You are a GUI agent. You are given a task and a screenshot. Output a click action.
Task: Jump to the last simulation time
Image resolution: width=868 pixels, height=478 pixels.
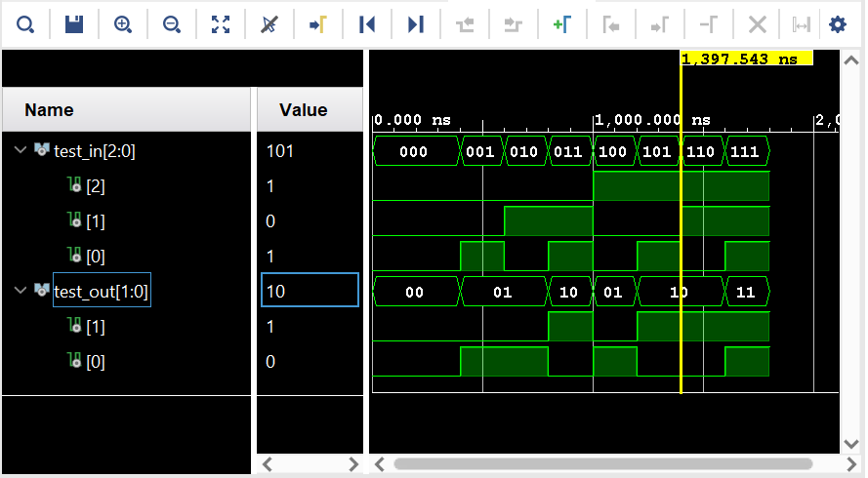click(x=415, y=24)
